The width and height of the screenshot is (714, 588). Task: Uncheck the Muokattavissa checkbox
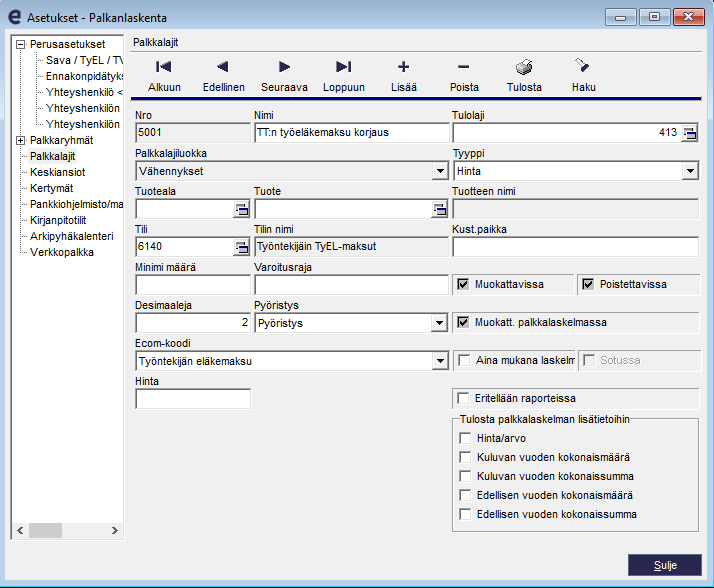(x=463, y=284)
